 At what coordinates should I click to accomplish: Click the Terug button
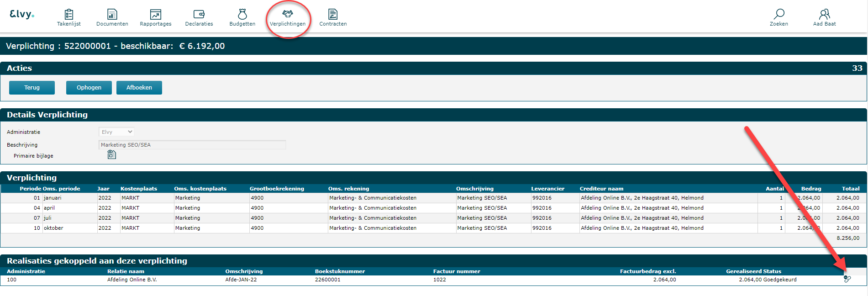[x=32, y=88]
